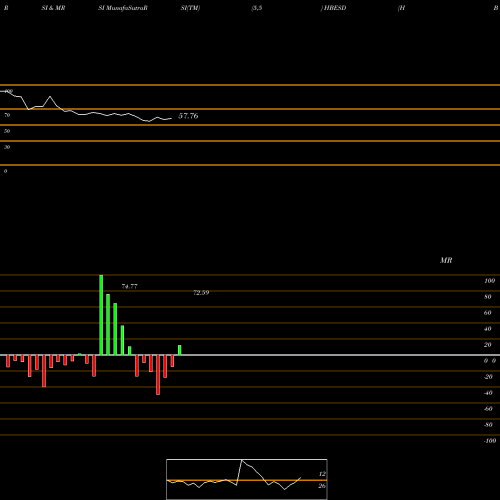The height and width of the screenshot is (500, 500).
Task: Click the 60 axis label of MR chart
Action: tap(488, 313)
